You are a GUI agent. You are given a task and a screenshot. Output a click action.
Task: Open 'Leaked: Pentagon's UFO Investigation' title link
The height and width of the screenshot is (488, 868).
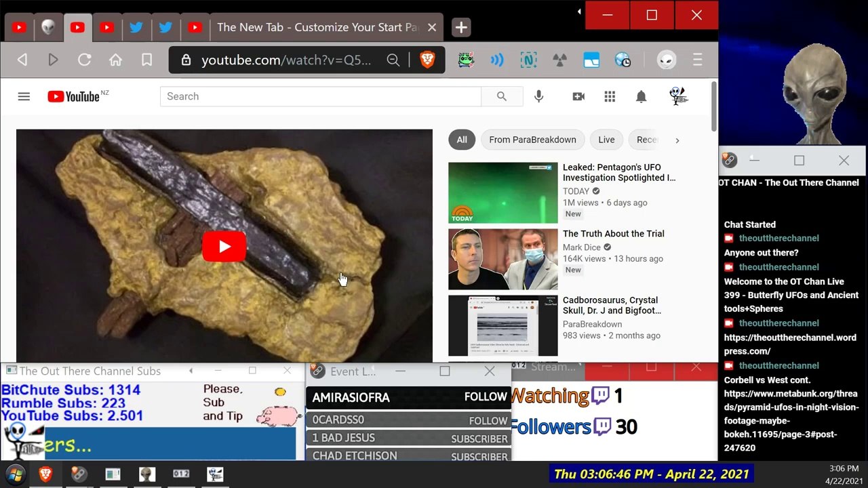[x=619, y=172]
